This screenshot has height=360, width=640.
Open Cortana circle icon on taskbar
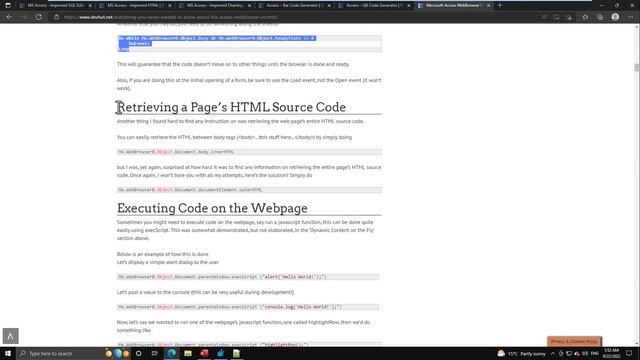click(x=138, y=353)
